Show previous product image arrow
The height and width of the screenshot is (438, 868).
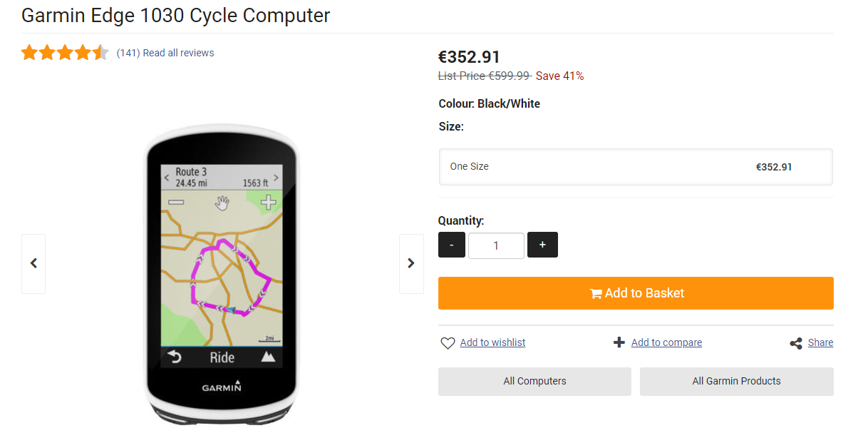(33, 263)
